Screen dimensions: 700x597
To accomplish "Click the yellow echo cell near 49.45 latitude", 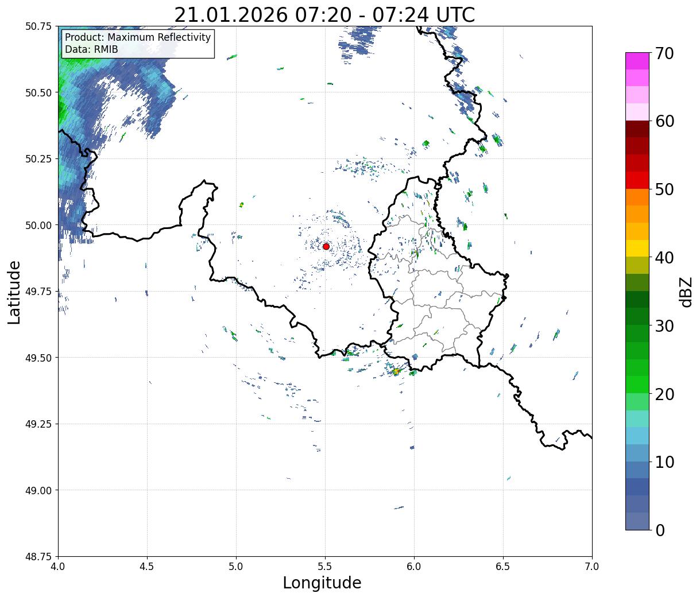I will click(x=396, y=371).
